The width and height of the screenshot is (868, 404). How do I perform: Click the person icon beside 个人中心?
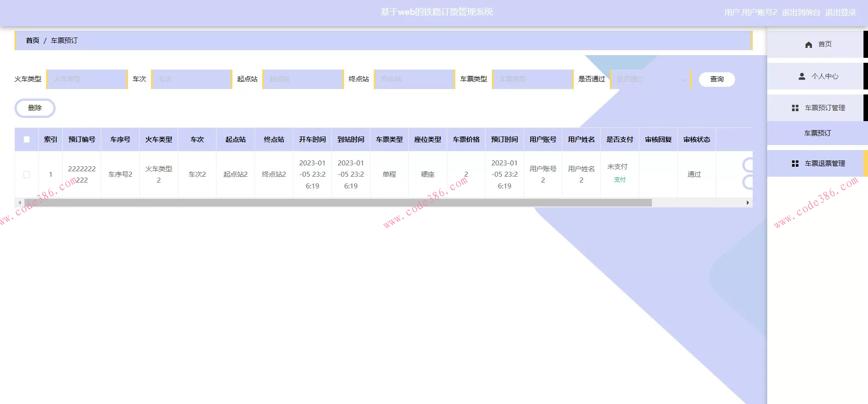click(x=802, y=76)
